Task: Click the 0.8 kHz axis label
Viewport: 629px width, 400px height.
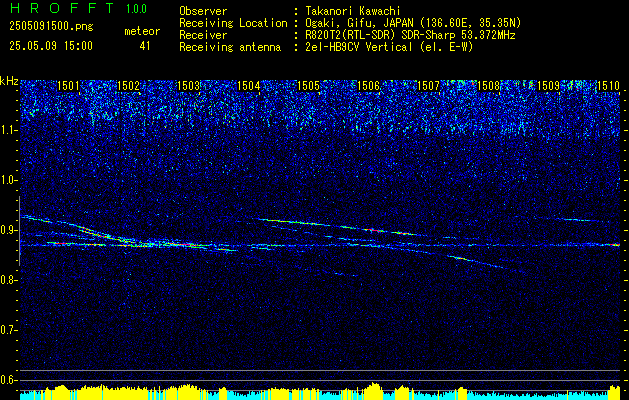Action: click(x=7, y=280)
